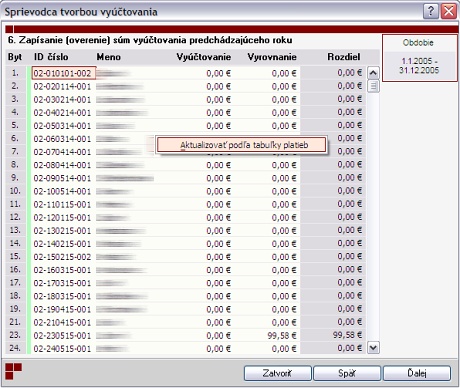Click row number 24. in Byt column
Viewport: 460px width, 388px height.
(x=15, y=348)
